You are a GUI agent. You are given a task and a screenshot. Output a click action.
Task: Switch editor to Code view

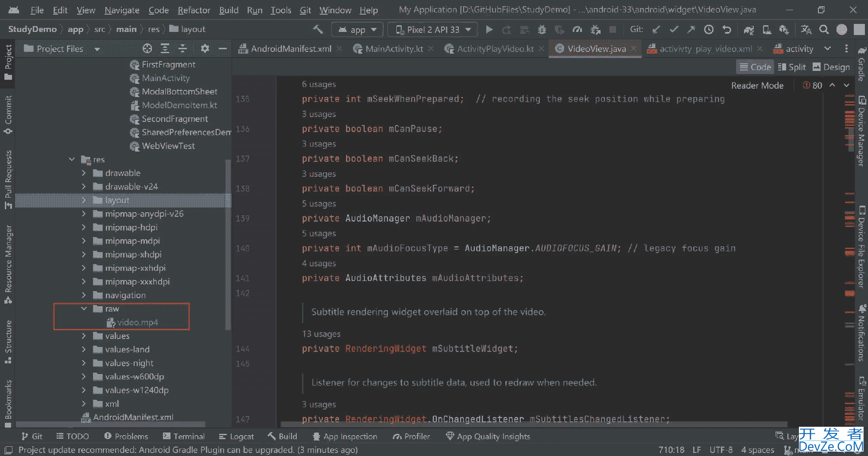pyautogui.click(x=755, y=67)
